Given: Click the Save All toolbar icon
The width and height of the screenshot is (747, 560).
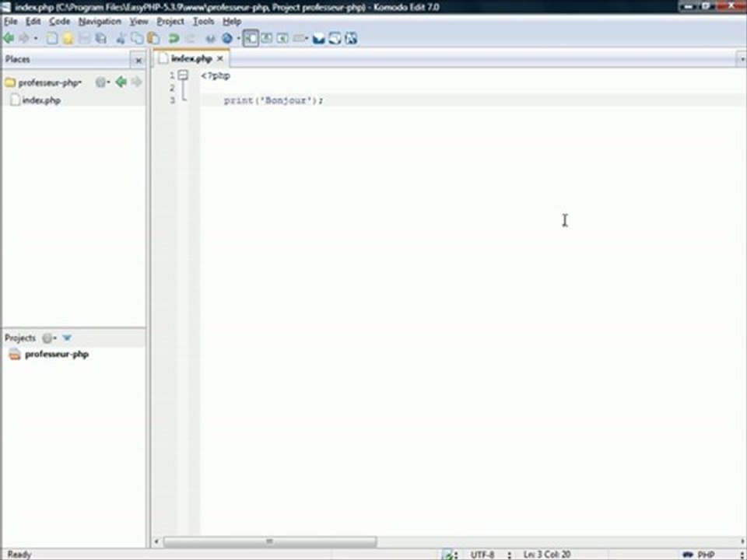Looking at the screenshot, I should pos(100,38).
